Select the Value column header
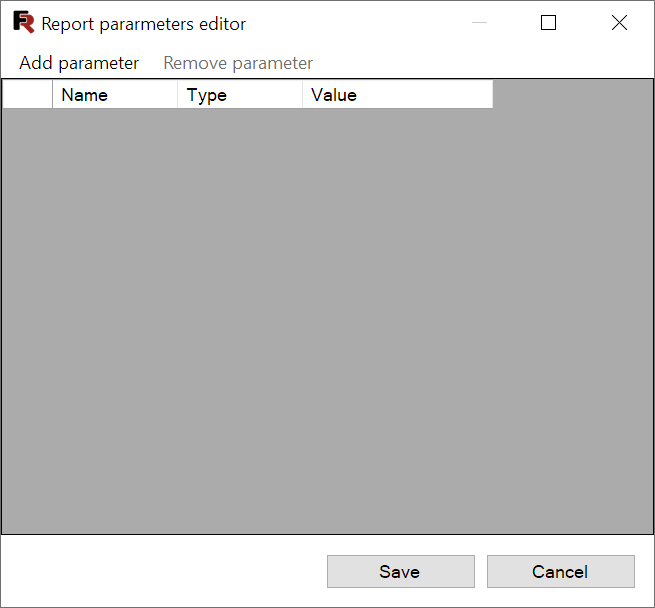Viewport: 655px width, 608px height. (x=398, y=95)
